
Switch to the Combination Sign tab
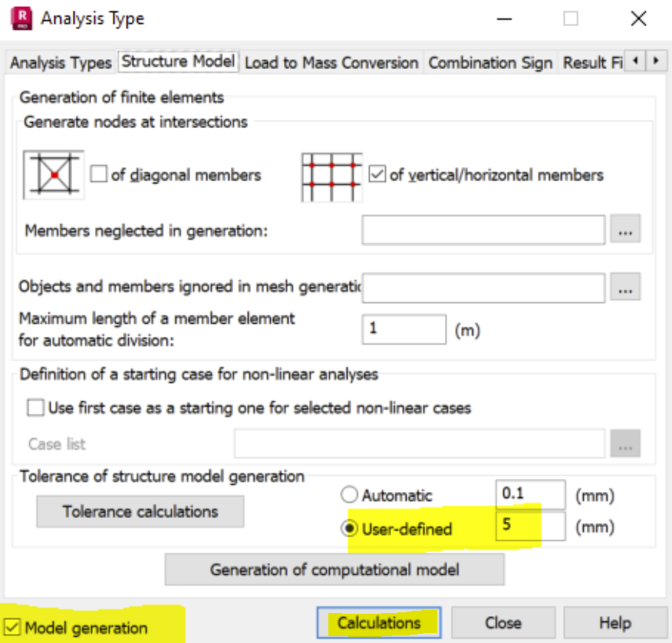tap(489, 63)
